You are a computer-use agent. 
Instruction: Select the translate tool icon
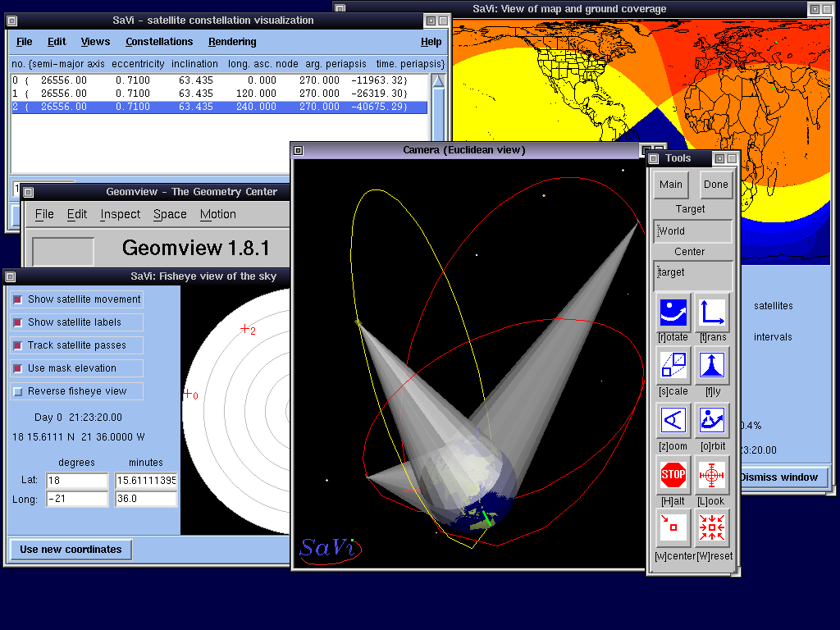[712, 313]
